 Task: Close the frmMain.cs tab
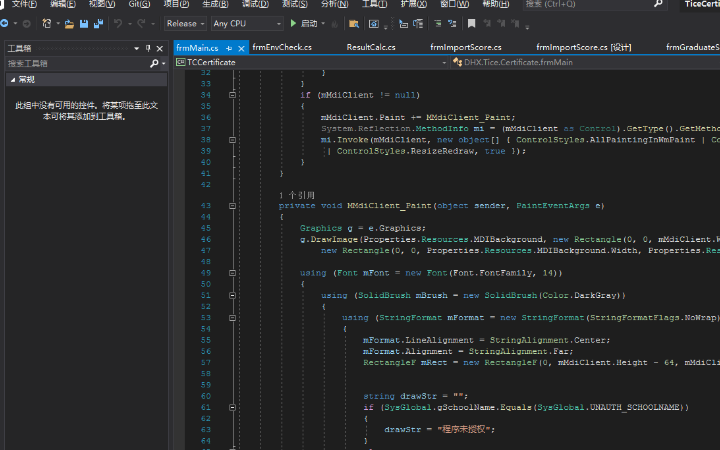pos(241,48)
